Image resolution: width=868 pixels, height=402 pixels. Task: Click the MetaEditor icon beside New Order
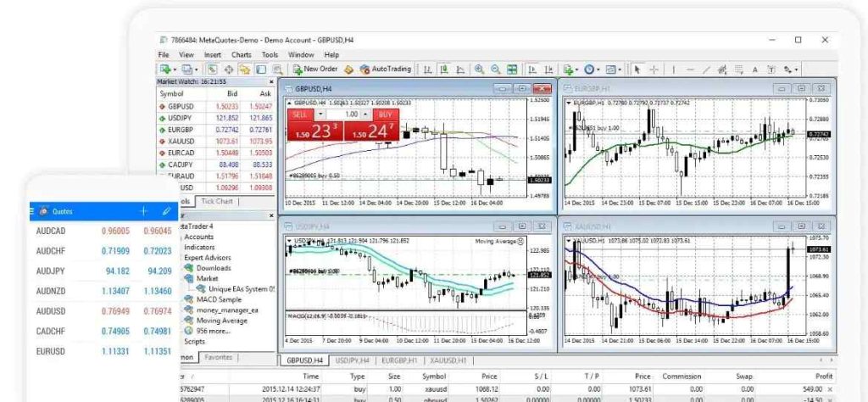[x=348, y=70]
